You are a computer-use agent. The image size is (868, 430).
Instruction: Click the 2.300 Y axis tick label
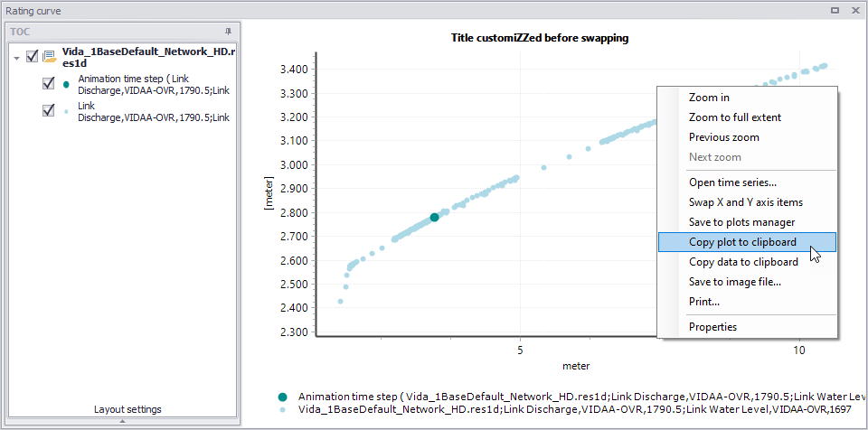coord(295,332)
